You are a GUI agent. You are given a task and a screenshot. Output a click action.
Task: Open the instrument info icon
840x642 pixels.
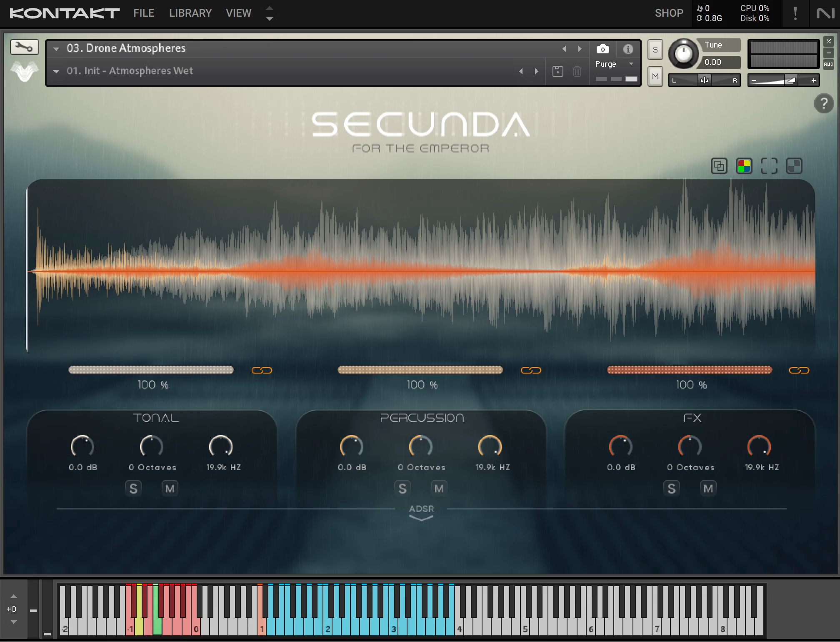point(628,49)
